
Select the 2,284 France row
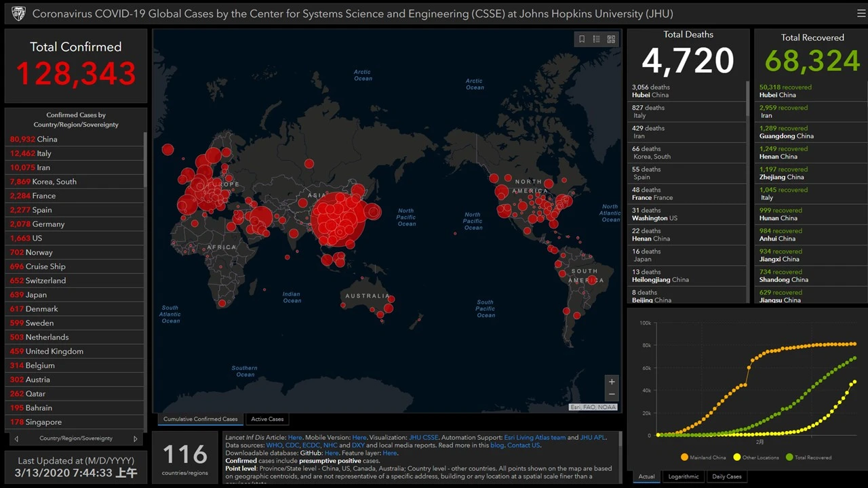click(75, 196)
